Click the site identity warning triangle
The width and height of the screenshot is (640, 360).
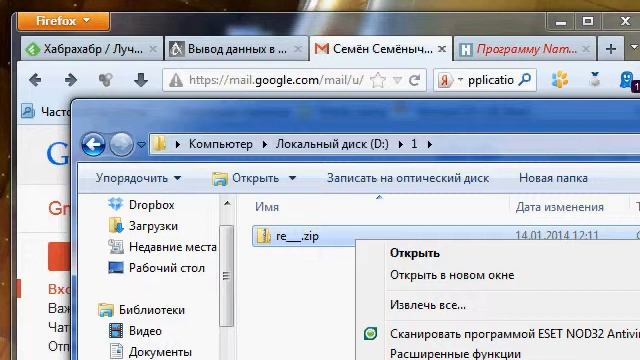tap(176, 80)
